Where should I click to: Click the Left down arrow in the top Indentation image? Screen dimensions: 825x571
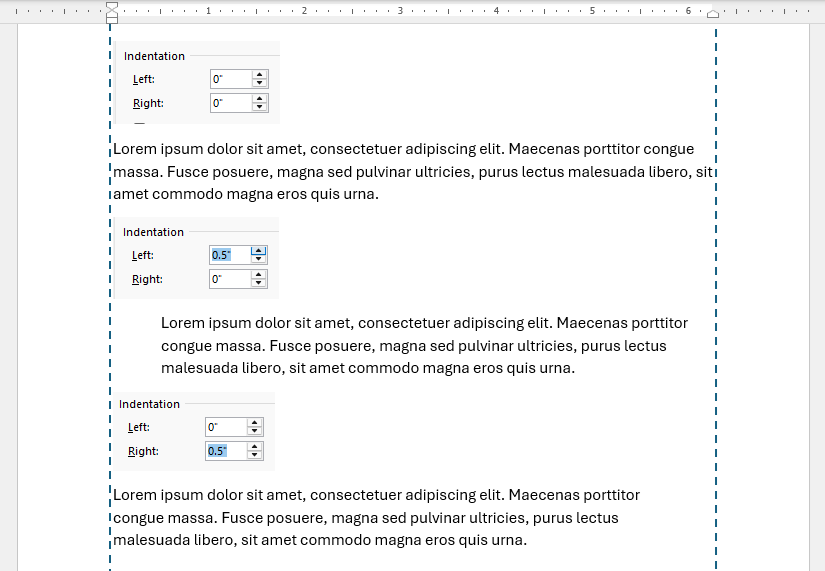tap(259, 83)
